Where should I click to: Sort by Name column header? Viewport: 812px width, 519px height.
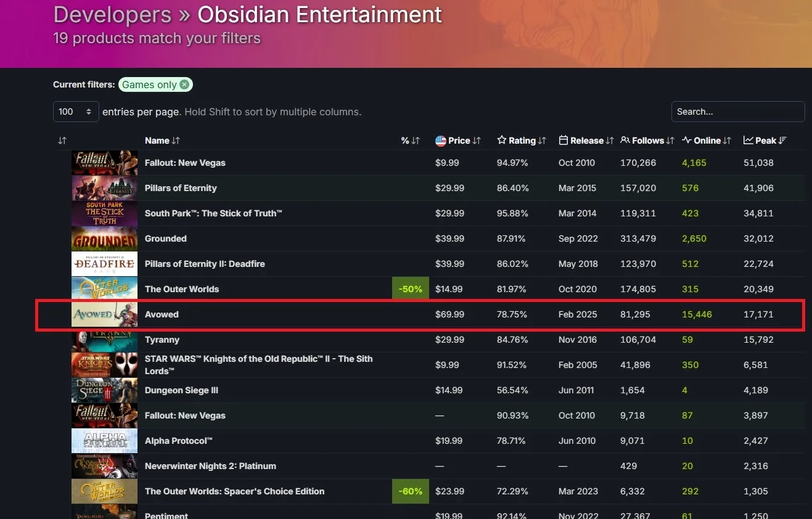pyautogui.click(x=162, y=141)
